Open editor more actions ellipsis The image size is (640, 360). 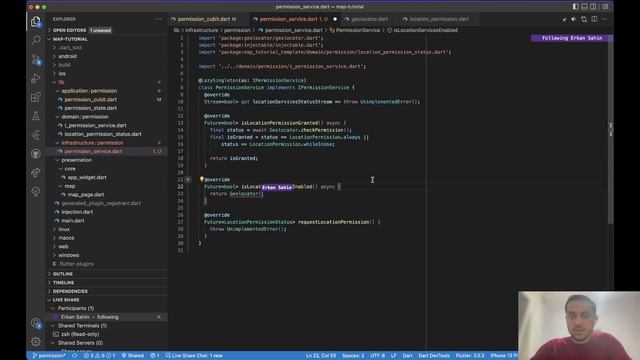click(x=604, y=19)
